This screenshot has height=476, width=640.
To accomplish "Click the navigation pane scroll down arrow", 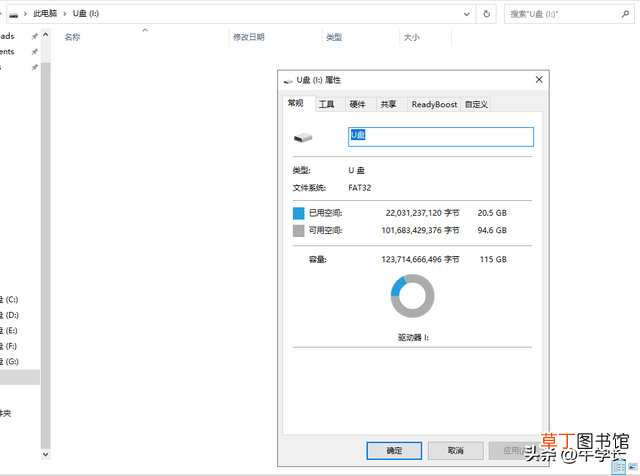I will coord(46,454).
